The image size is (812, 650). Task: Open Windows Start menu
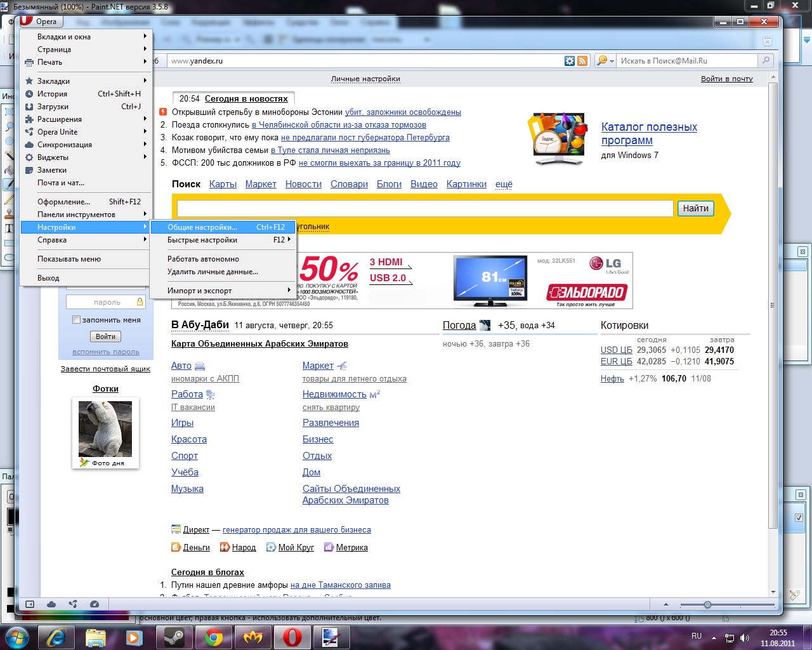(16, 637)
